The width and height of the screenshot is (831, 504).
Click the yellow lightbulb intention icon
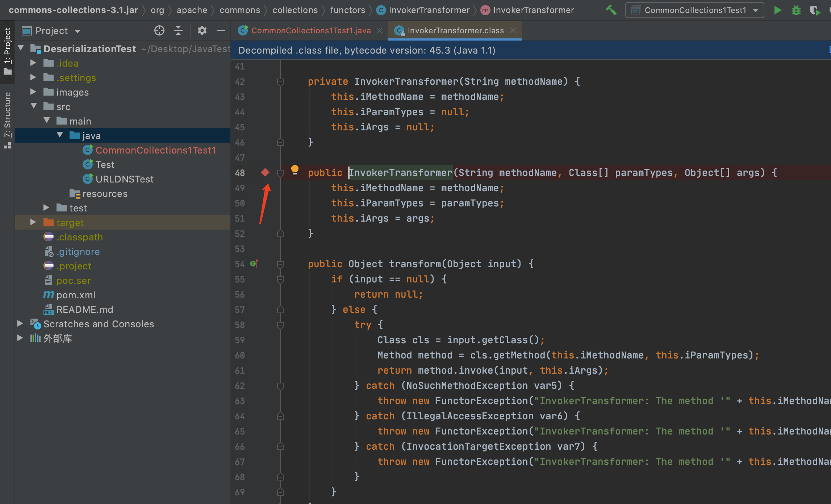295,170
